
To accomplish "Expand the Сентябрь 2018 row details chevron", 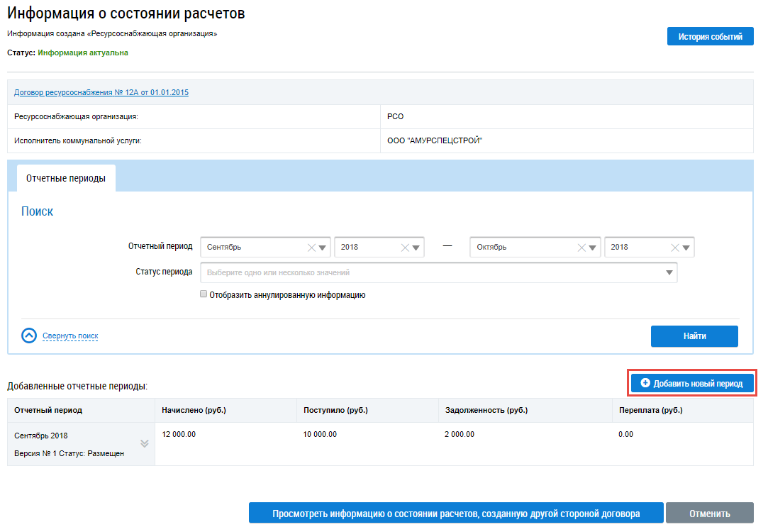I will pyautogui.click(x=145, y=444).
